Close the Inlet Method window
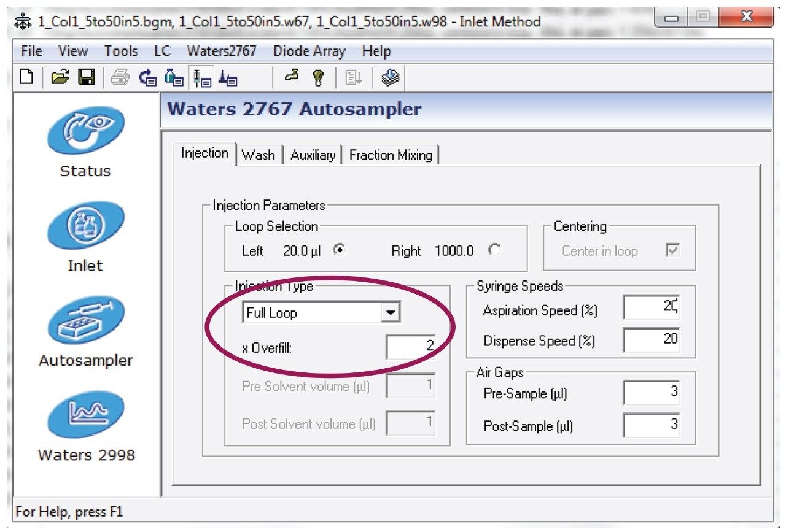 [745, 18]
